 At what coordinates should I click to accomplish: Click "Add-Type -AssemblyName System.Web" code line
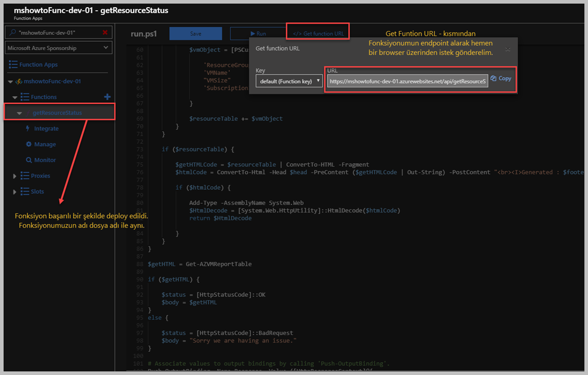[x=246, y=203]
